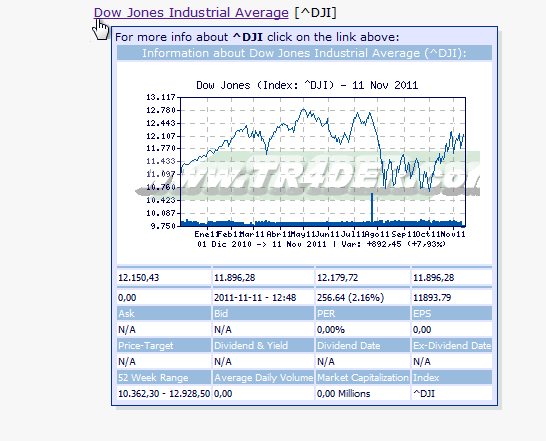Click the Price-Target header cell
This screenshot has width=546, height=441.
coord(164,346)
